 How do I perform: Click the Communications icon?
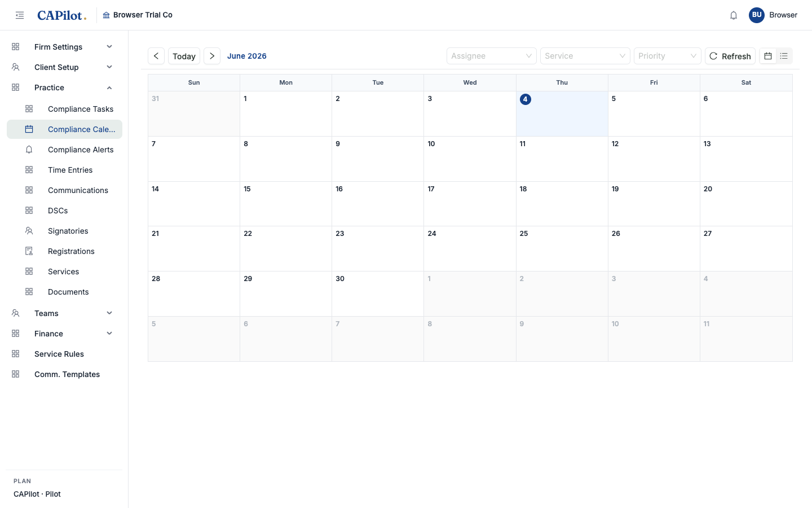pos(29,190)
